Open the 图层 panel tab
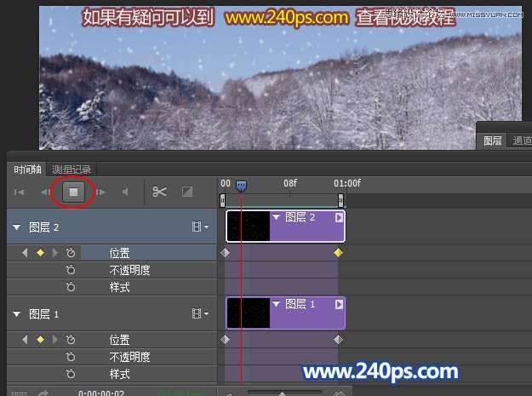 point(492,141)
